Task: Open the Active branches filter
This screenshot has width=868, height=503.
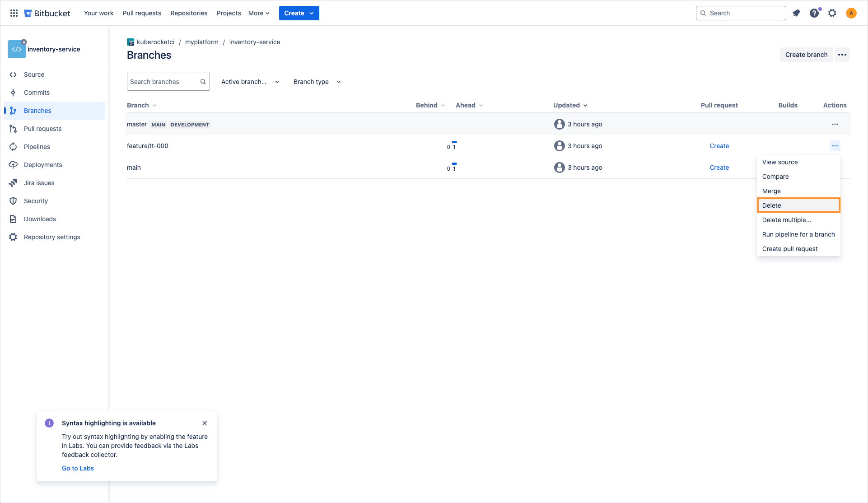Action: point(250,82)
